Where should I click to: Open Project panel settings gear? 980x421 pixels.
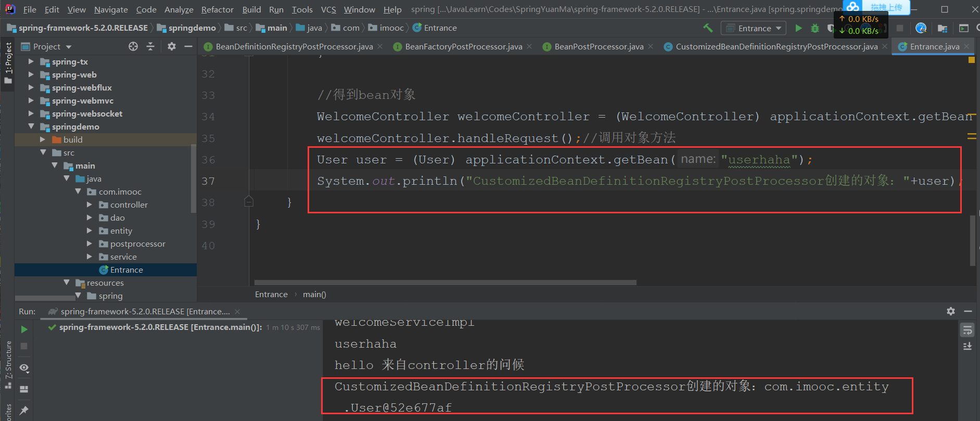pos(172,46)
